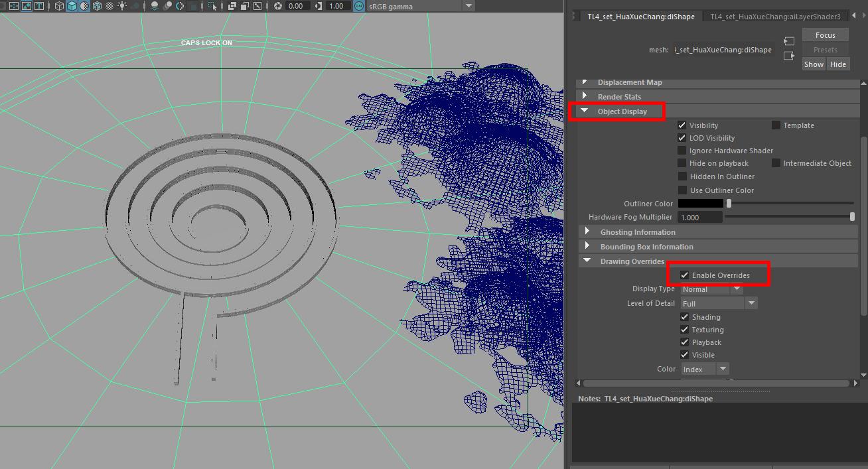Click the use all lights bulb icon
This screenshot has height=469, width=868.
pyautogui.click(x=123, y=6)
